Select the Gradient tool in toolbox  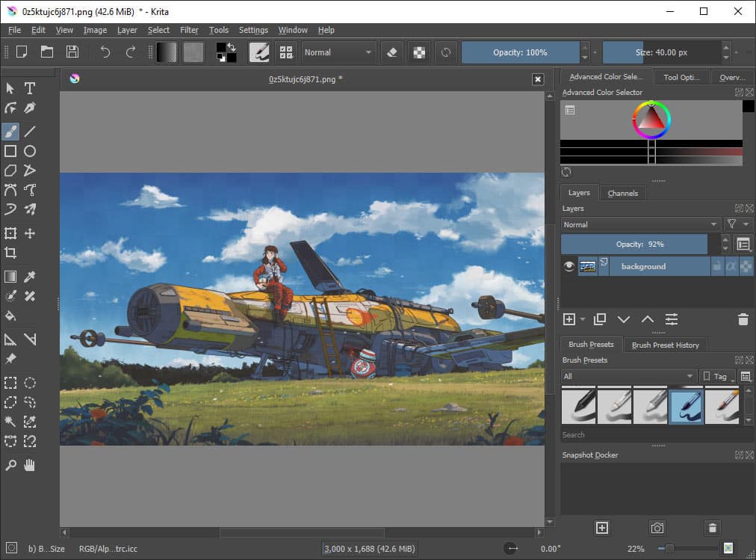tap(10, 277)
